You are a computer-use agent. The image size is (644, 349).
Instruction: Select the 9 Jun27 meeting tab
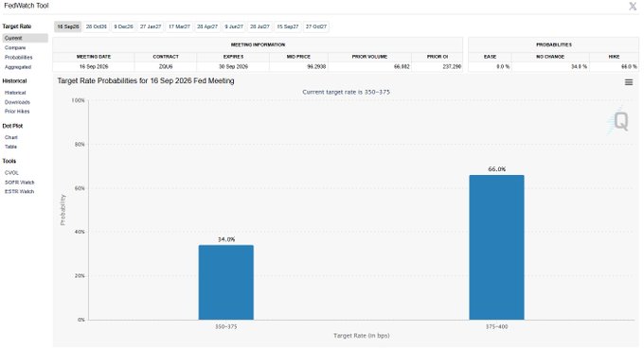[234, 26]
